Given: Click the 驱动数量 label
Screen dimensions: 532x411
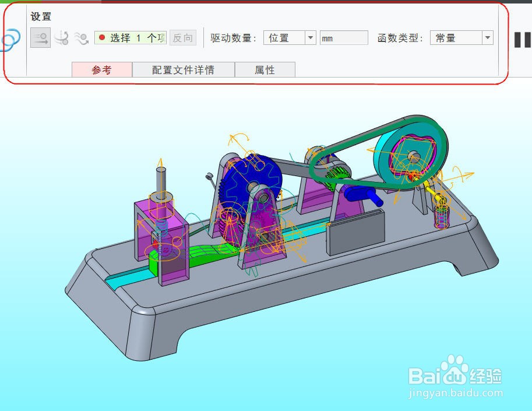Looking at the screenshot, I should tap(234, 38).
